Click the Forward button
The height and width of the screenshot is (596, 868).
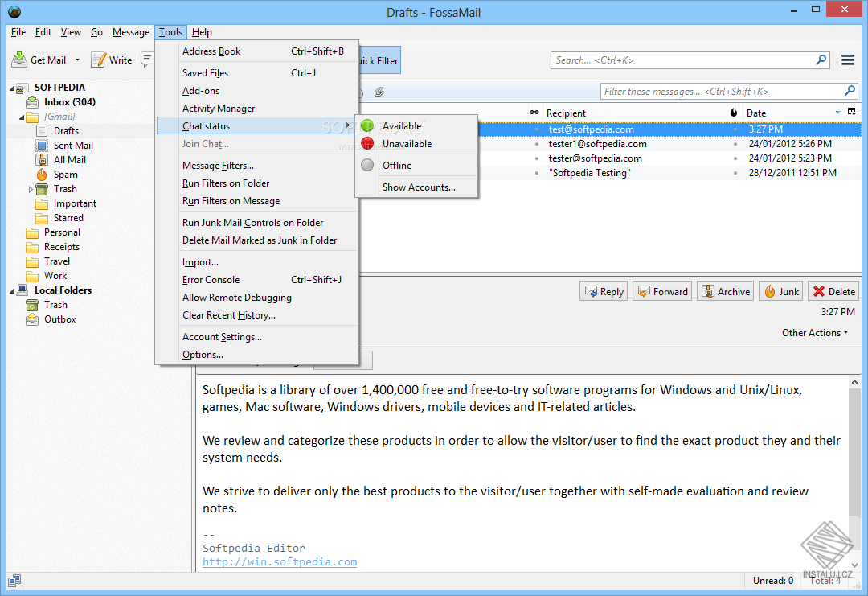click(x=662, y=291)
